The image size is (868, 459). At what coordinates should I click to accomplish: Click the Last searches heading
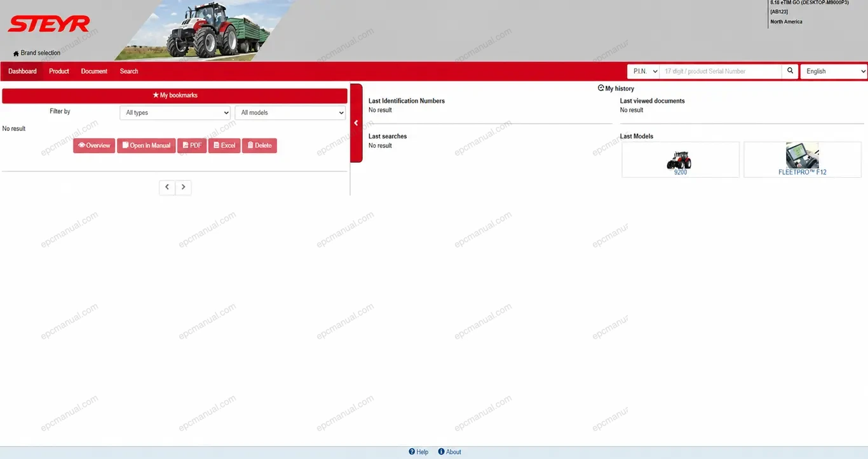388,136
